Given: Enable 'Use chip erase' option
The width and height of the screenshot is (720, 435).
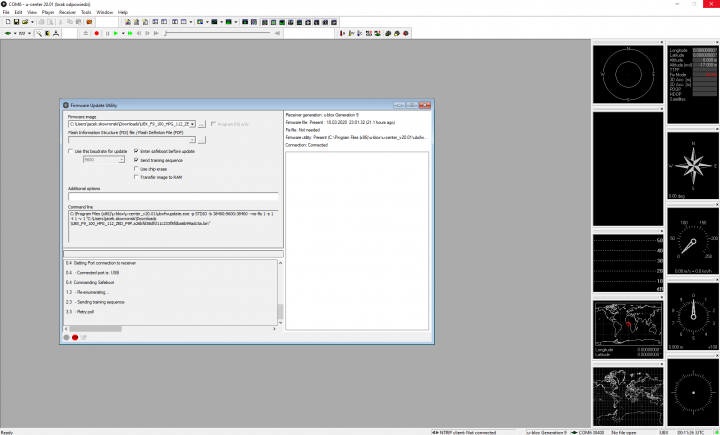Looking at the screenshot, I should point(136,169).
